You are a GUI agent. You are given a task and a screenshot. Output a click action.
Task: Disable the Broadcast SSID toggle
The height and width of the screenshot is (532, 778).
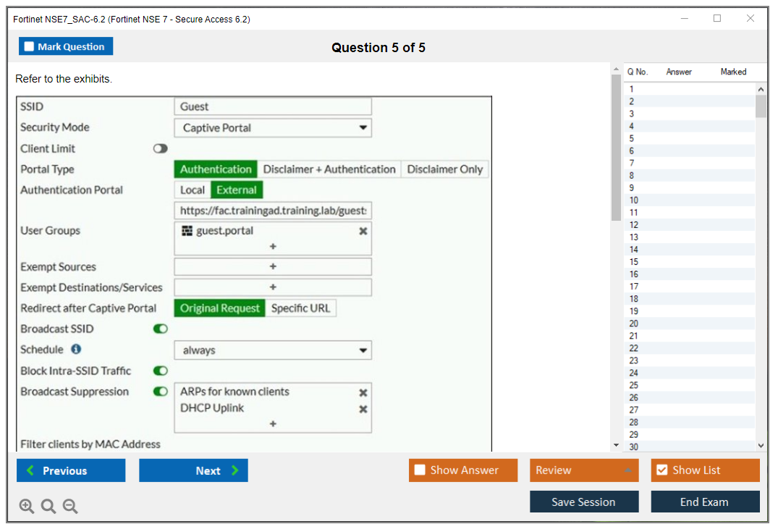tap(160, 329)
